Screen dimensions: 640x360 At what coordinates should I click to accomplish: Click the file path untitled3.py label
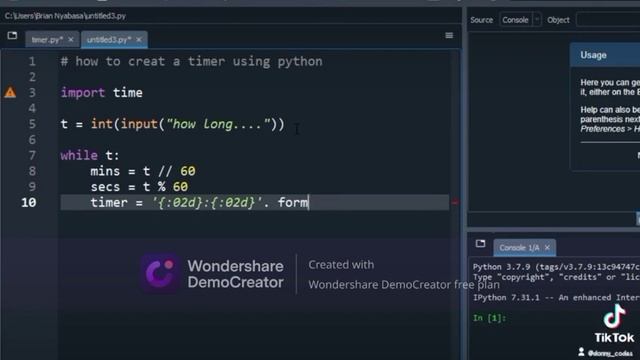click(65, 16)
